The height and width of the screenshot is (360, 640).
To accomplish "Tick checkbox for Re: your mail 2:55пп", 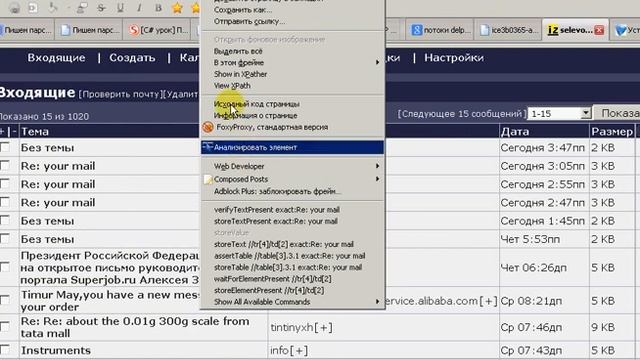I will click(x=5, y=184).
